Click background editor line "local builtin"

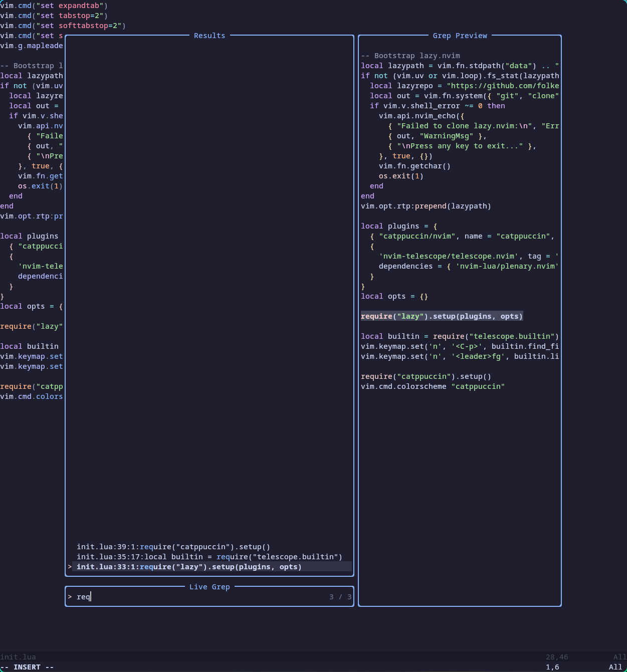[29, 346]
